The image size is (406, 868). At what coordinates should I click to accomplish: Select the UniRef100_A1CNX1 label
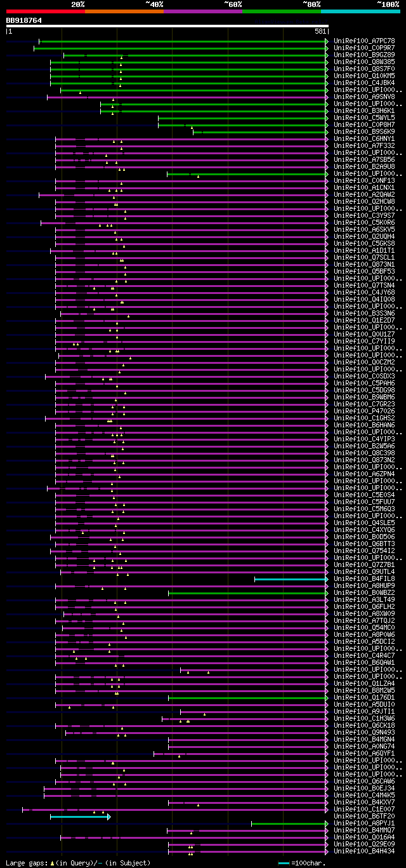coord(364,187)
